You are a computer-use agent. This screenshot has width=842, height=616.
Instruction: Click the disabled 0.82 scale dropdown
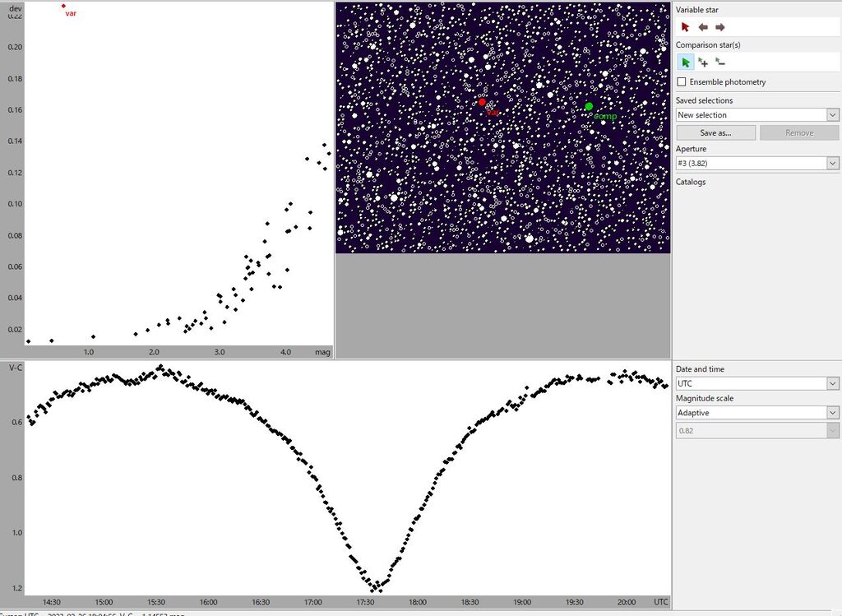tap(757, 431)
